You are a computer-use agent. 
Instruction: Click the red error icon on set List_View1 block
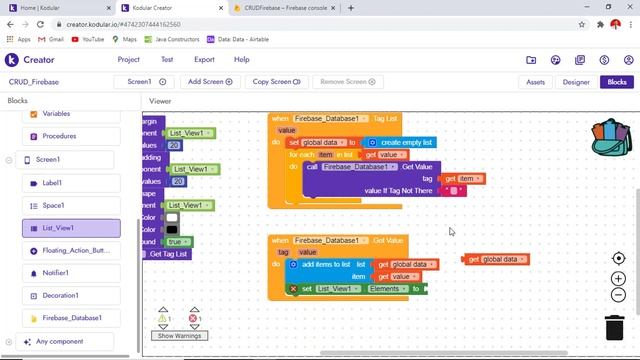293,289
